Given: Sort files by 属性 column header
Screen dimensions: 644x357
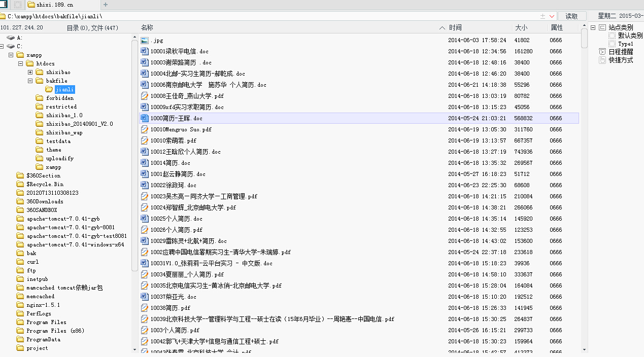Looking at the screenshot, I should [557, 27].
